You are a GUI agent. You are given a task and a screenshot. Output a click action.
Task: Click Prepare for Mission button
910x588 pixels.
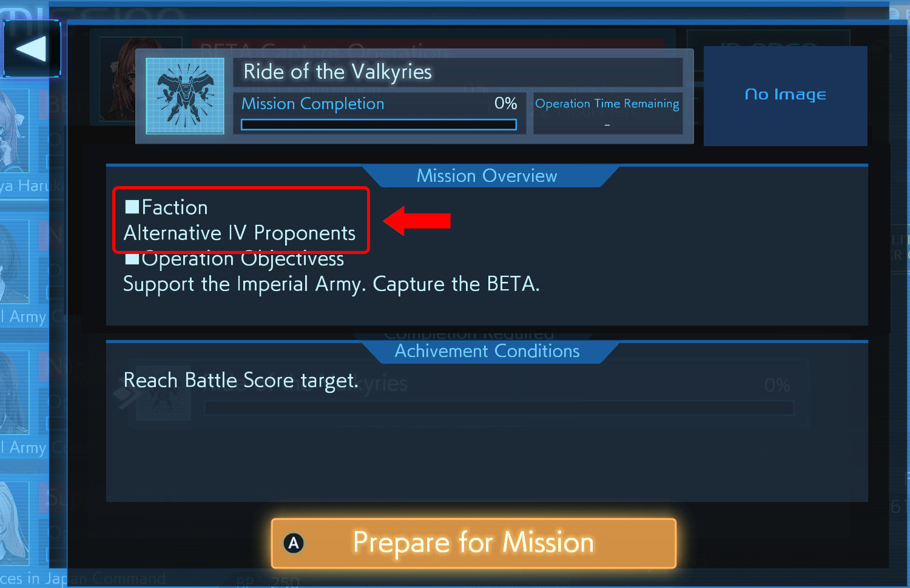pos(473,543)
